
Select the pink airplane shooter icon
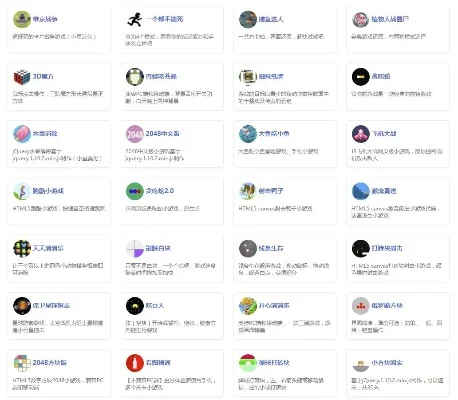361,134
